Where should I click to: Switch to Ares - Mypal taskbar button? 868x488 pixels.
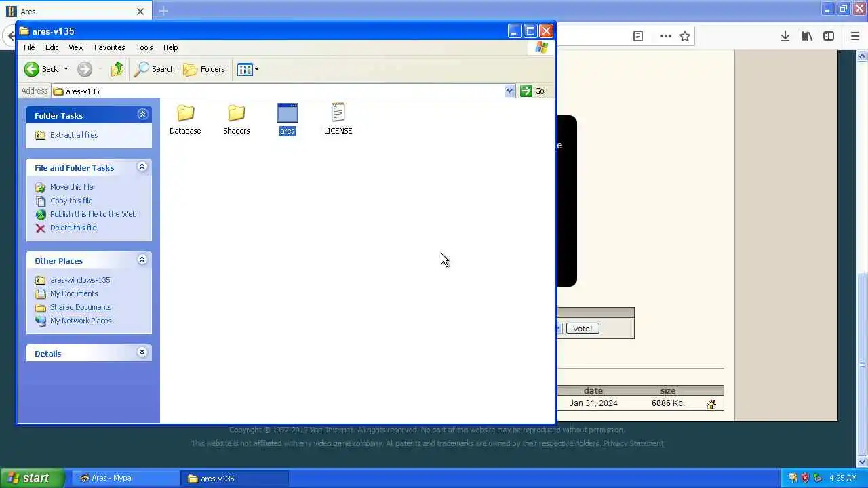pyautogui.click(x=125, y=478)
